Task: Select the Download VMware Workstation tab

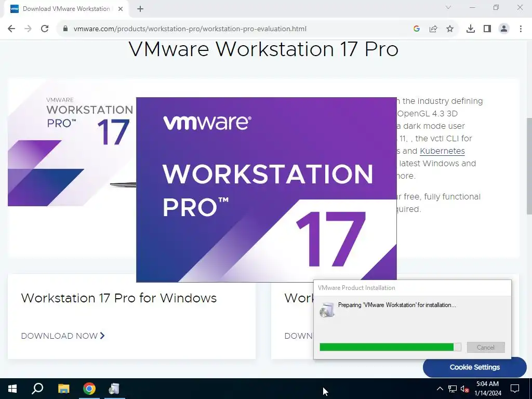Action: point(66,9)
